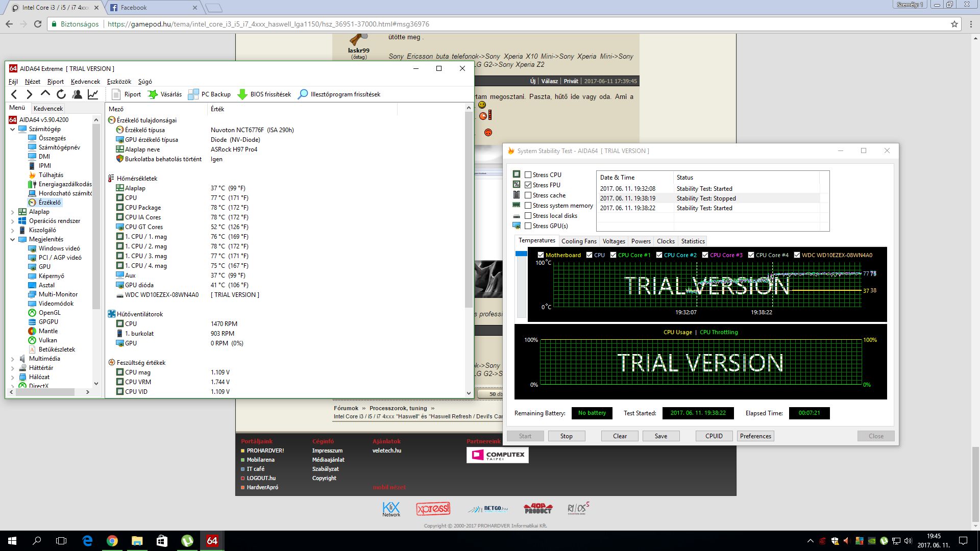Open Illesztőprogram frissítések driver updates
Screen dimensions: 980x551
coord(339,94)
